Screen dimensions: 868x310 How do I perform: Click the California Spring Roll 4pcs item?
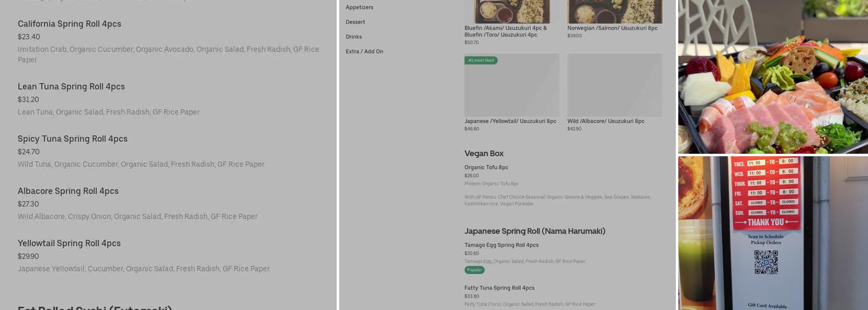coord(69,24)
